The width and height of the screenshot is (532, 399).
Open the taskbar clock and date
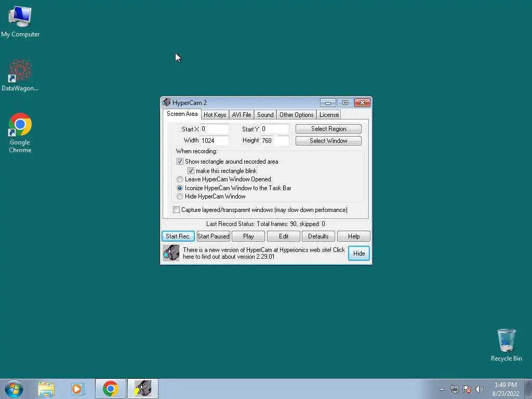tap(506, 389)
